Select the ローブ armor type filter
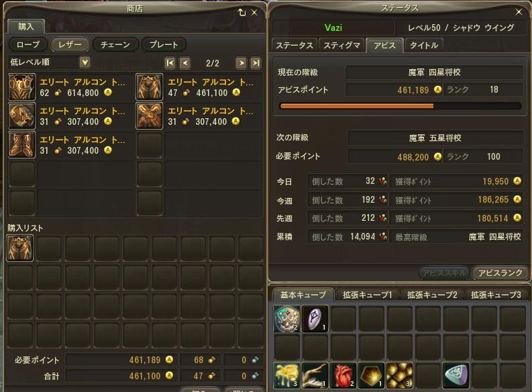Viewport: 532px width, 392px height. pyautogui.click(x=28, y=44)
